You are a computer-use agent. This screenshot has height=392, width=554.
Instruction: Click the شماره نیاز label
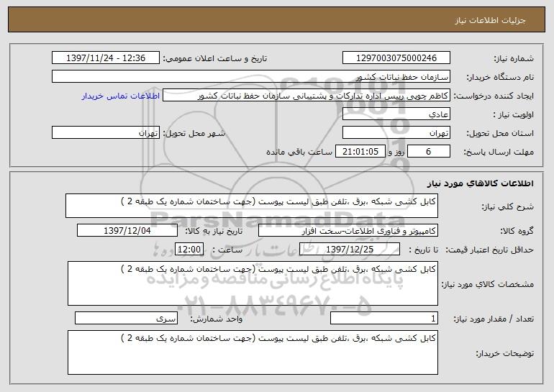coord(514,58)
